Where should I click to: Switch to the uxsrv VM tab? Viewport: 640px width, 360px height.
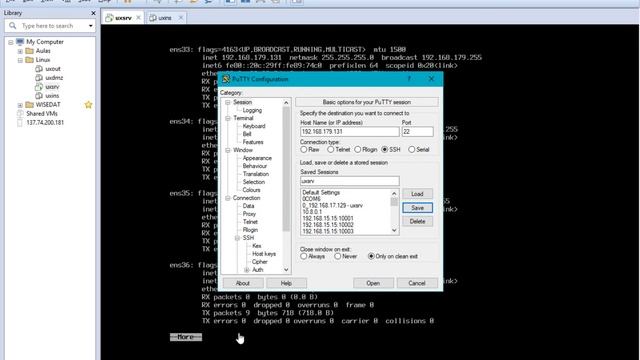click(x=123, y=18)
